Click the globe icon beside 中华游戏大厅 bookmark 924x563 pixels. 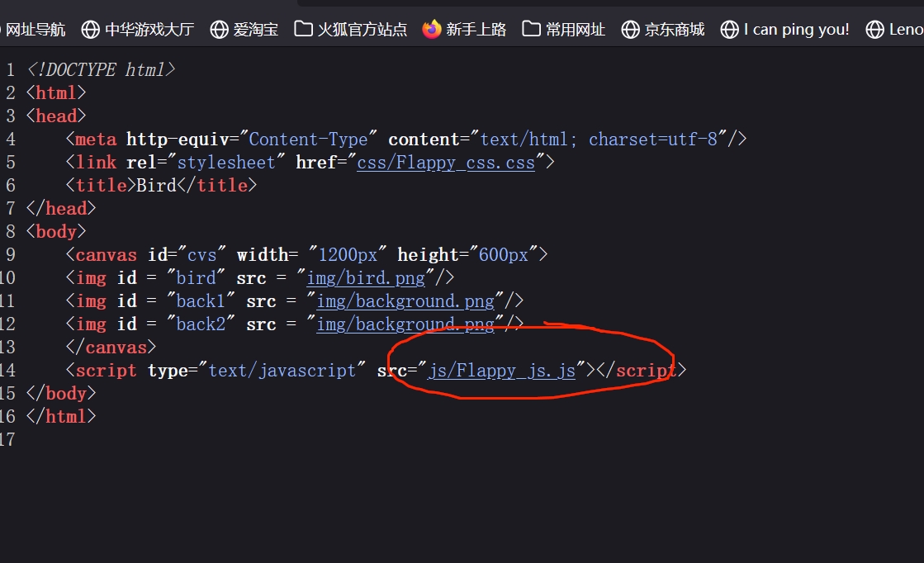[x=91, y=30]
